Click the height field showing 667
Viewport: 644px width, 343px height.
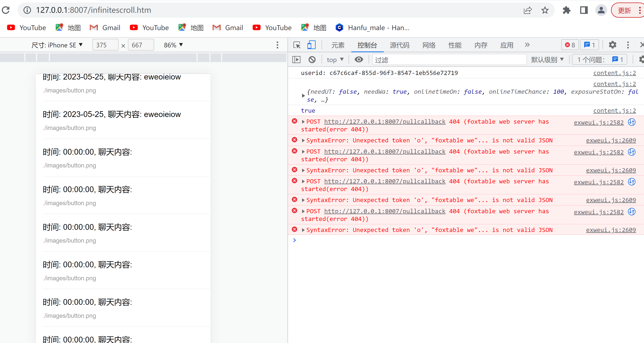click(x=141, y=45)
